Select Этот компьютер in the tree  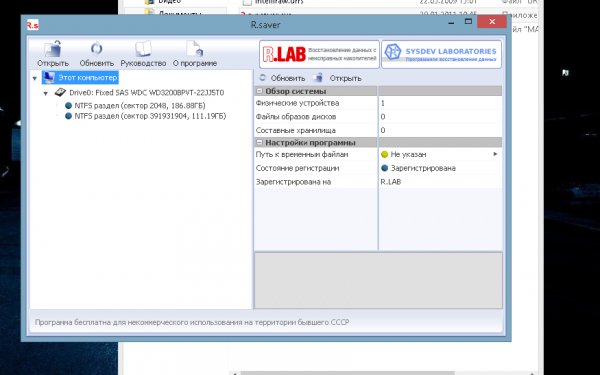pyautogui.click(x=88, y=78)
